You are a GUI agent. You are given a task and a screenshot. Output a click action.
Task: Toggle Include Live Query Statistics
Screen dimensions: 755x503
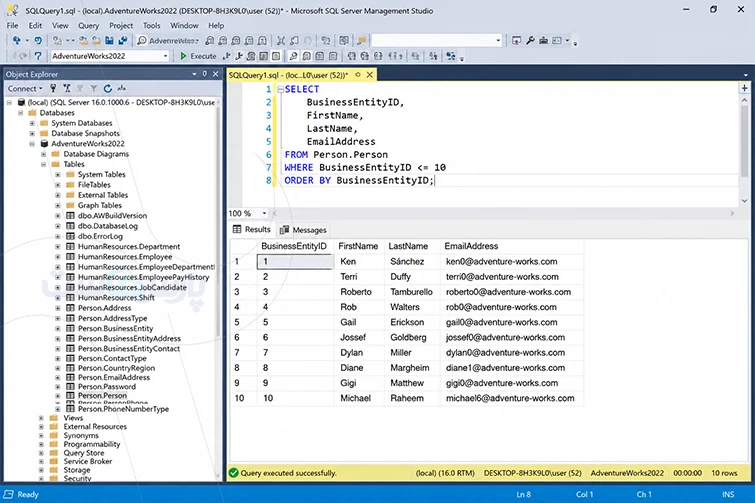click(306, 56)
